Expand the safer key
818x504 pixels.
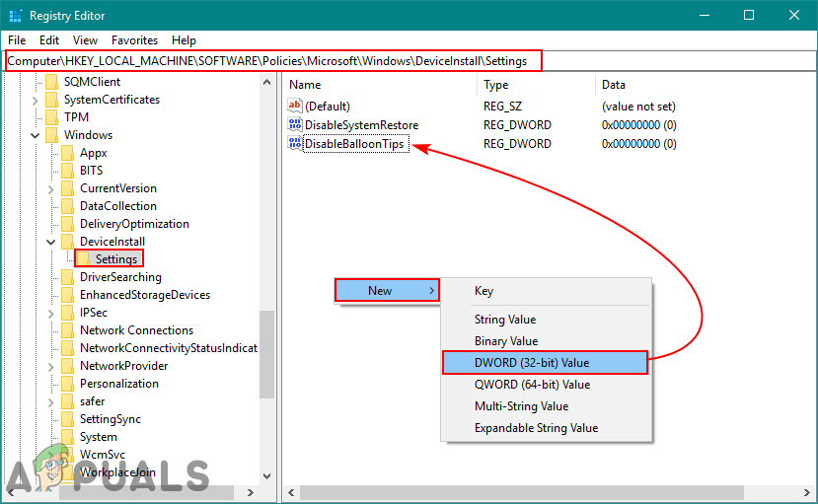pyautogui.click(x=50, y=401)
